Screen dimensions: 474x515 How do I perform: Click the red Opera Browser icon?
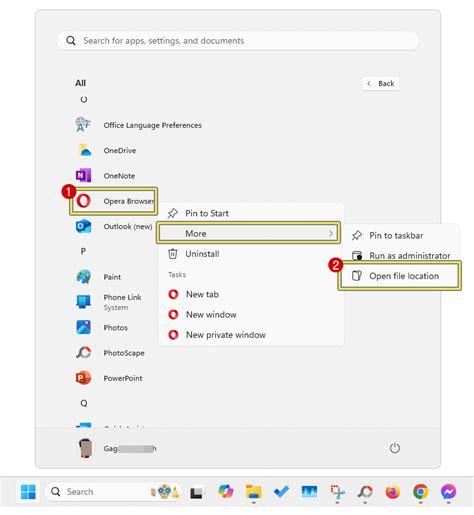(83, 201)
